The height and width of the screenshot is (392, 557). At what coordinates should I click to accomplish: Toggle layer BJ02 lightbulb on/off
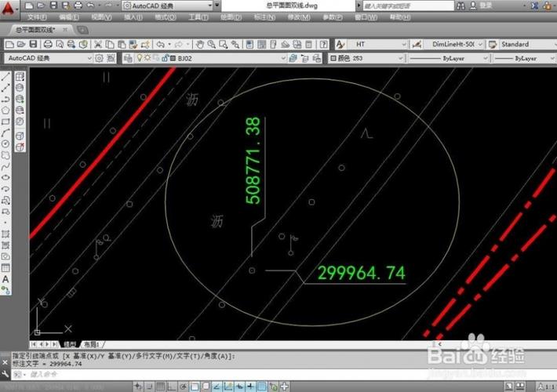pos(139,58)
